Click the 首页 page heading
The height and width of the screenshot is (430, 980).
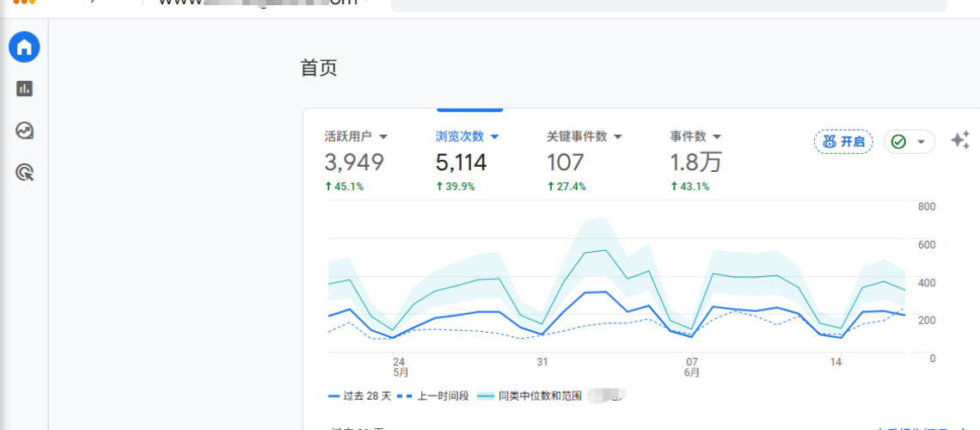point(320,68)
